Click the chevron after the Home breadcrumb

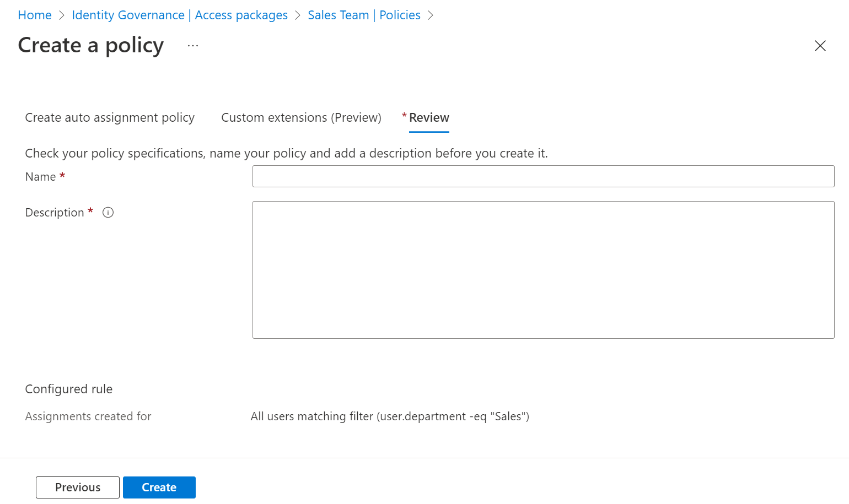coord(61,15)
